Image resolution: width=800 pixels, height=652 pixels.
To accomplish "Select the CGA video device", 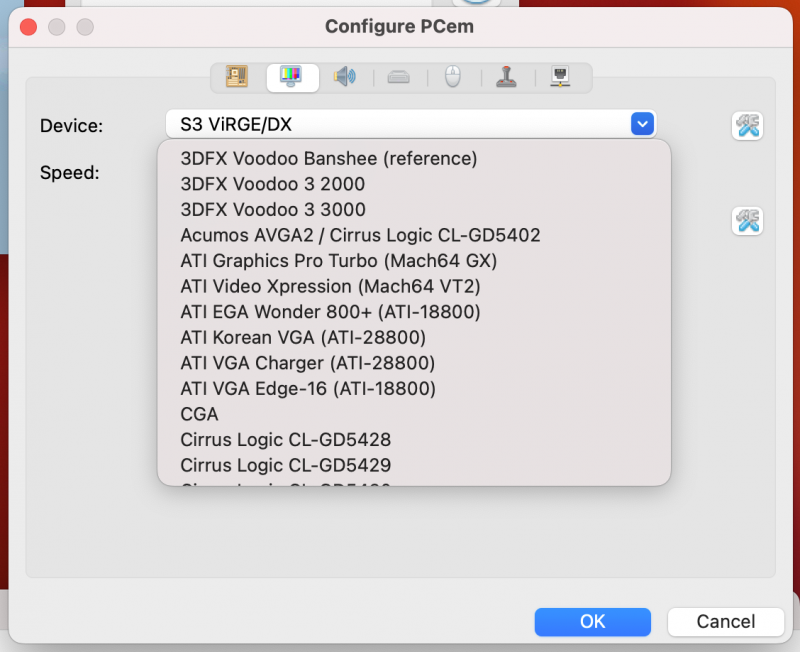I will pyautogui.click(x=200, y=414).
